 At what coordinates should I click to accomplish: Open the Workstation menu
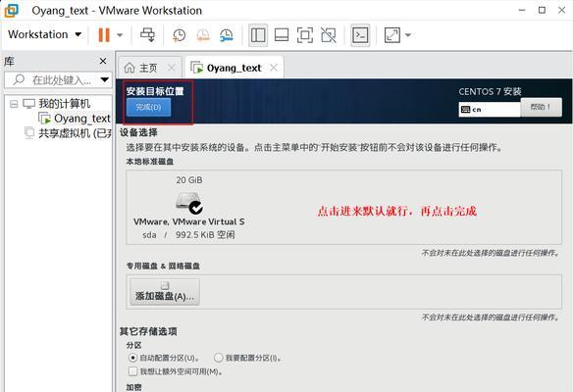pos(44,34)
